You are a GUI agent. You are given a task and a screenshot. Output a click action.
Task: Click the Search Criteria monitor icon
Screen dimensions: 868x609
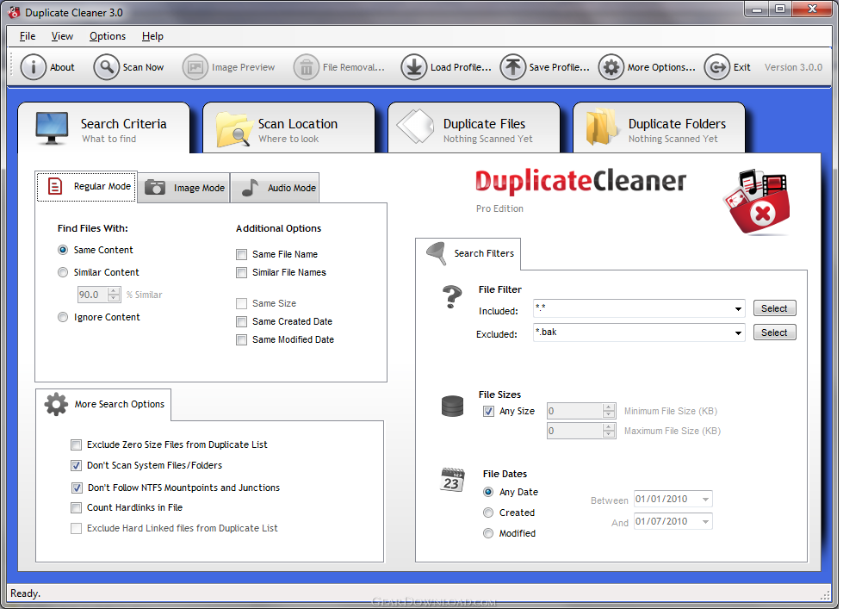coord(52,127)
